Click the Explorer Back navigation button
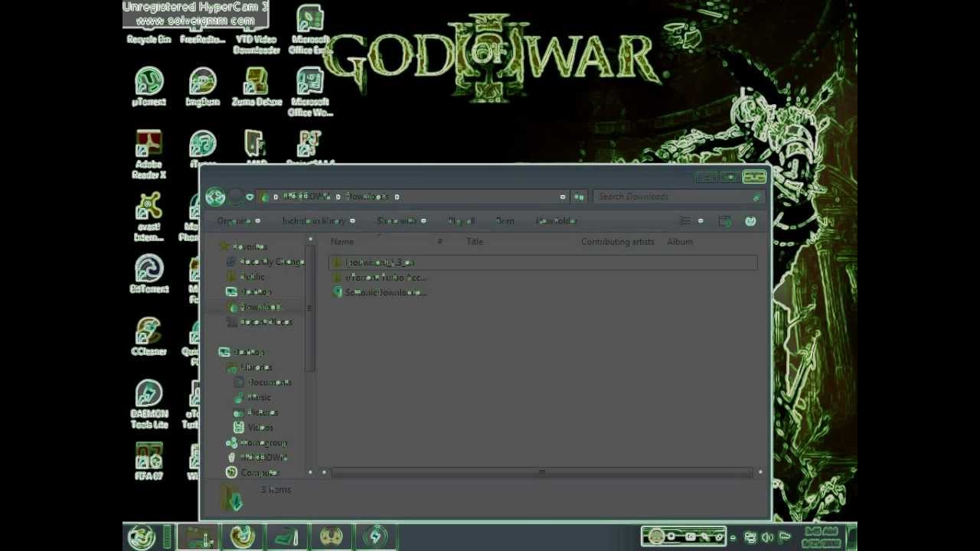Viewport: 980px width, 551px height. (215, 197)
